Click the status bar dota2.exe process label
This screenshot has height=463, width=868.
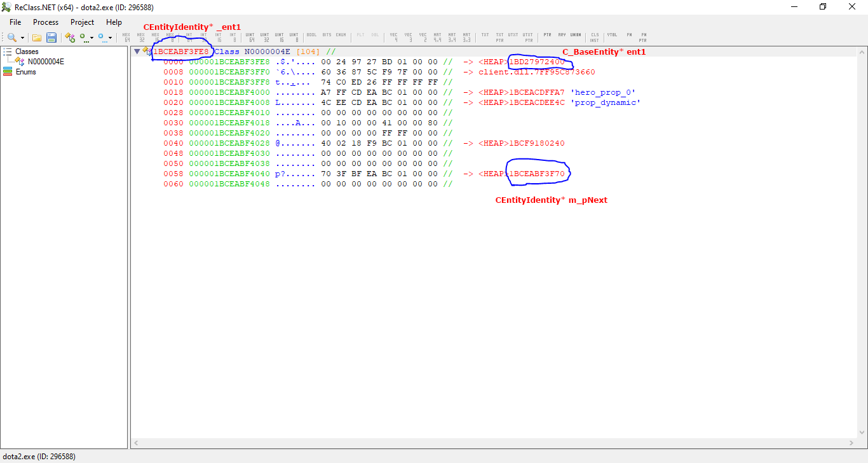[39, 457]
